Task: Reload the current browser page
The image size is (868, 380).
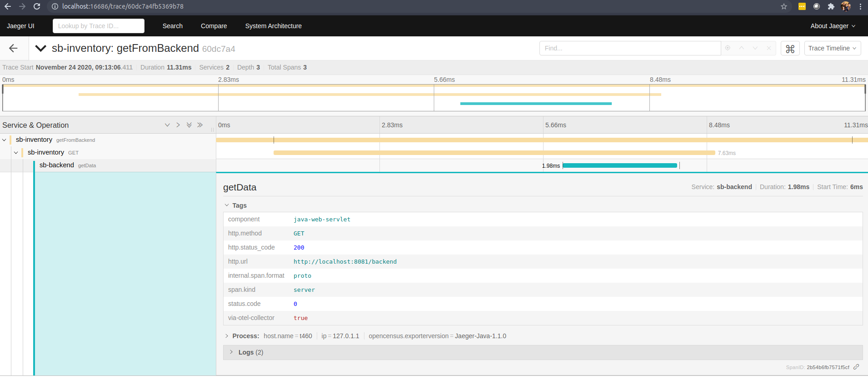Action: click(x=37, y=6)
